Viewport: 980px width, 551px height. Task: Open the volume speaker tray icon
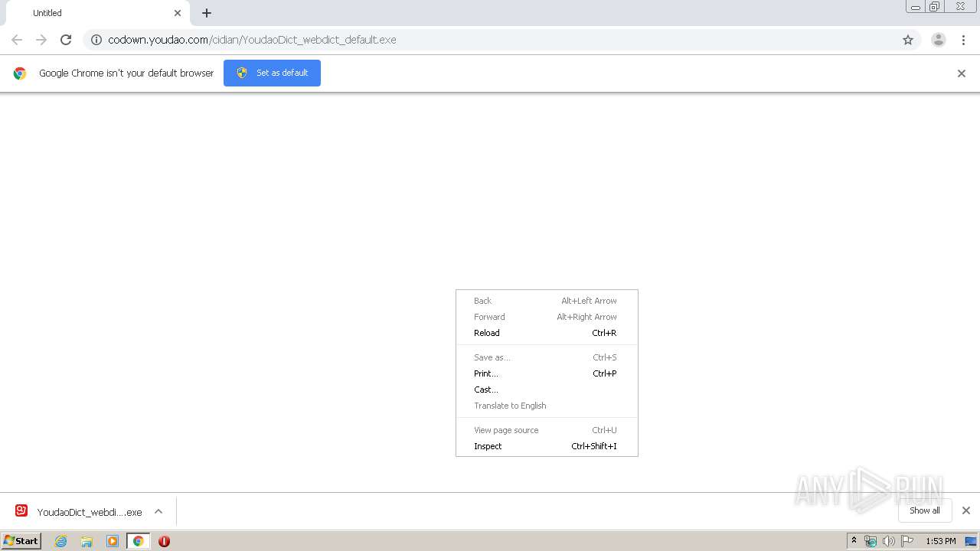point(889,541)
